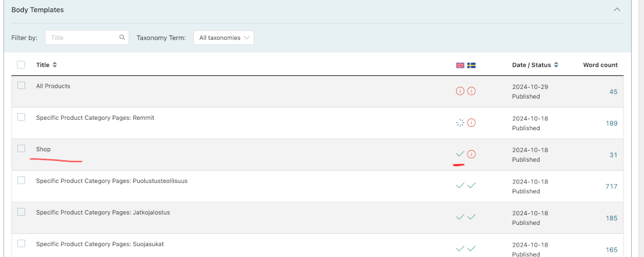Click the Swedish flag column header
The width and height of the screenshot is (644, 257).
(471, 65)
